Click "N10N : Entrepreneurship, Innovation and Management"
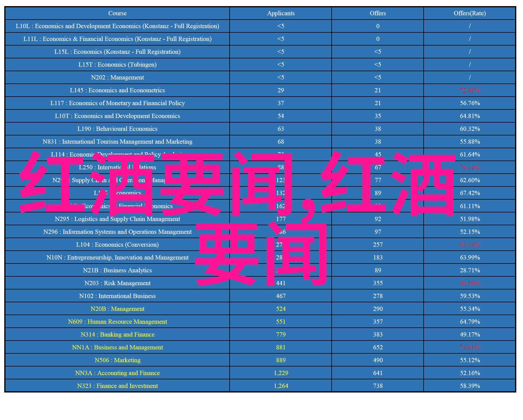Image resolution: width=523 pixels, height=420 pixels. tap(117, 257)
